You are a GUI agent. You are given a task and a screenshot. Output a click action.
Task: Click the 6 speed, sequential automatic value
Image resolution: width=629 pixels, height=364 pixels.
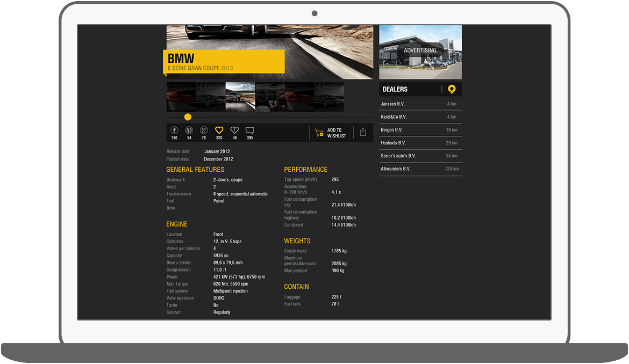coord(240,194)
